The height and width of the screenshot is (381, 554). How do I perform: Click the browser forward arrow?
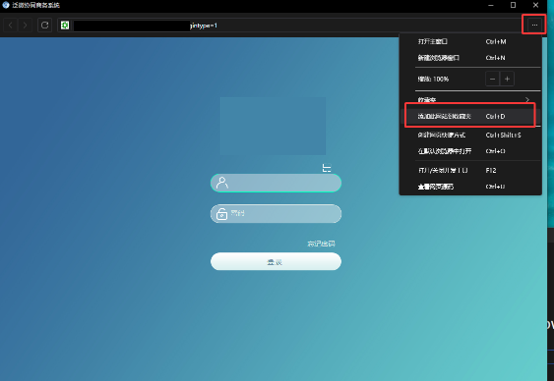(x=25, y=25)
